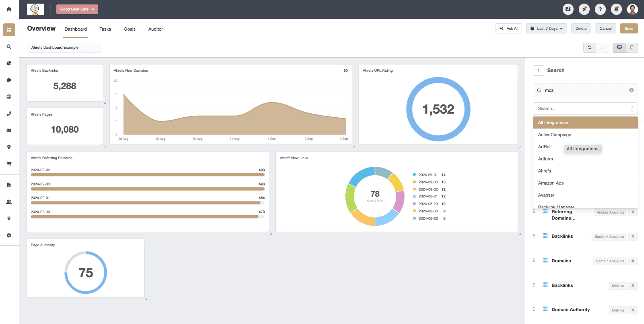
Task: Switch to the Tasks tab
Action: point(105,29)
